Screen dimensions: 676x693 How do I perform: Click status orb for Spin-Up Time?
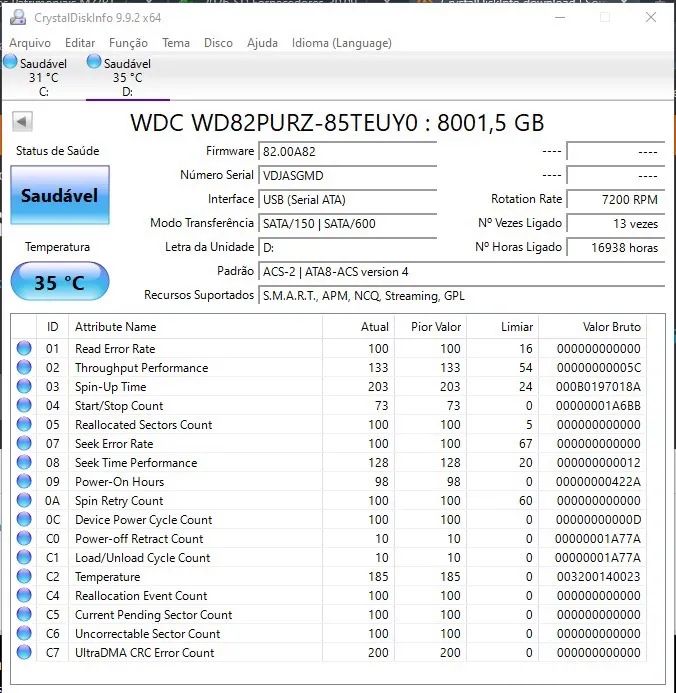click(24, 386)
